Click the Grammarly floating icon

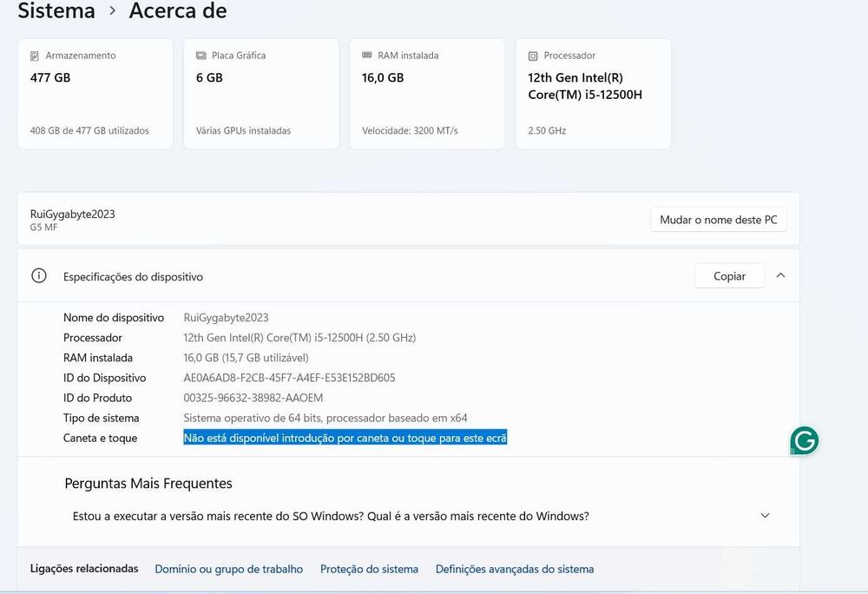805,440
